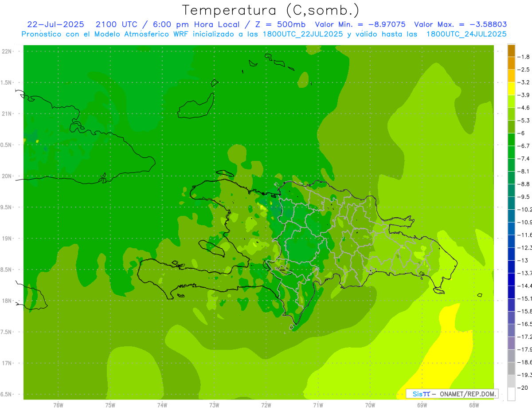This screenshot has height=411, width=532.
Task: Click the '-3.2' colorbar value
Action: 524,82
